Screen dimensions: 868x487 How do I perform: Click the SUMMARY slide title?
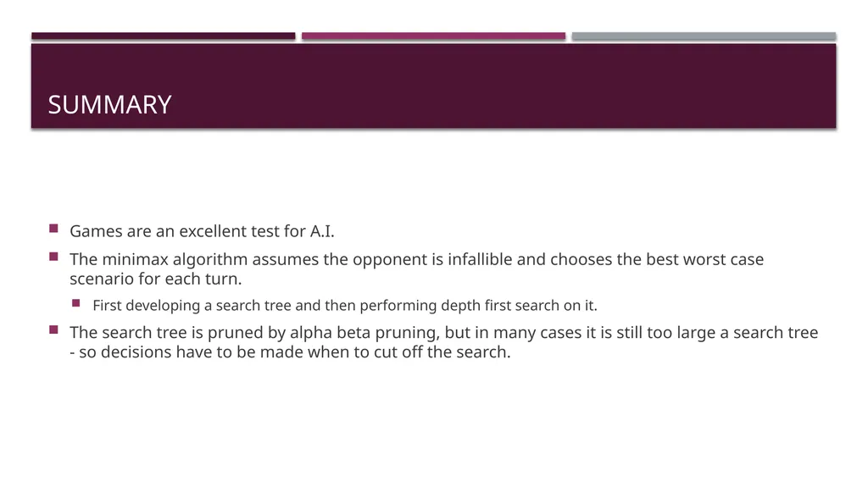click(109, 104)
